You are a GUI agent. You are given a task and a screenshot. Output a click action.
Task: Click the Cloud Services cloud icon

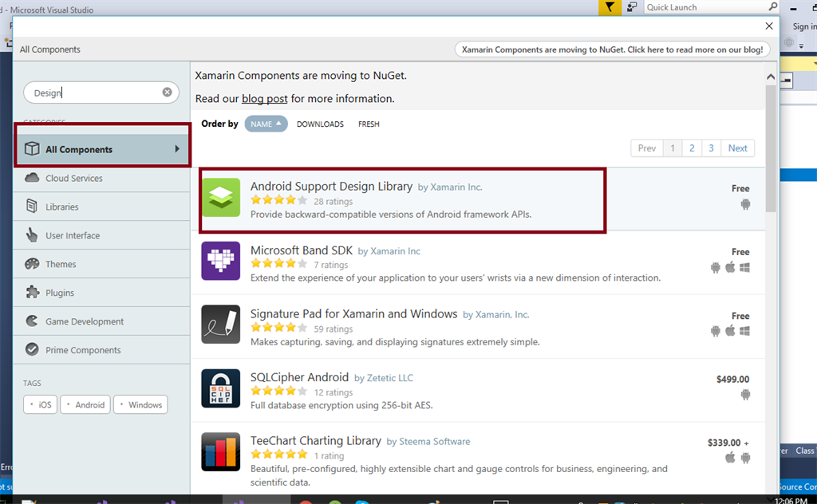point(32,178)
